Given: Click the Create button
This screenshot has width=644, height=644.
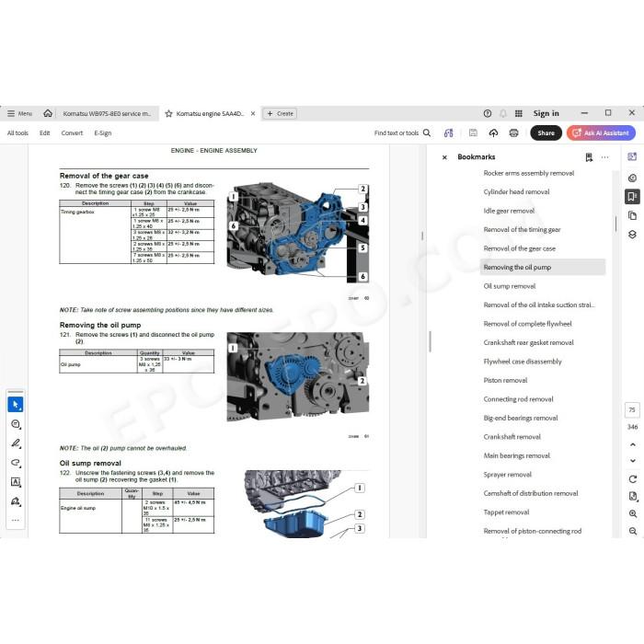Looking at the screenshot, I should (280, 114).
